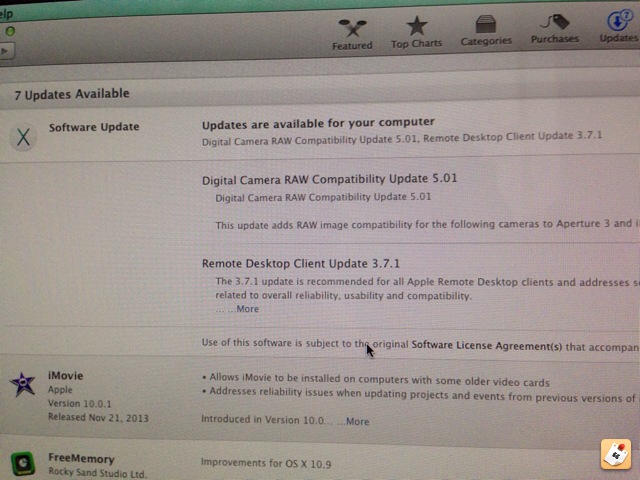
Task: Open Software License Agreement(s) link
Action: click(487, 346)
